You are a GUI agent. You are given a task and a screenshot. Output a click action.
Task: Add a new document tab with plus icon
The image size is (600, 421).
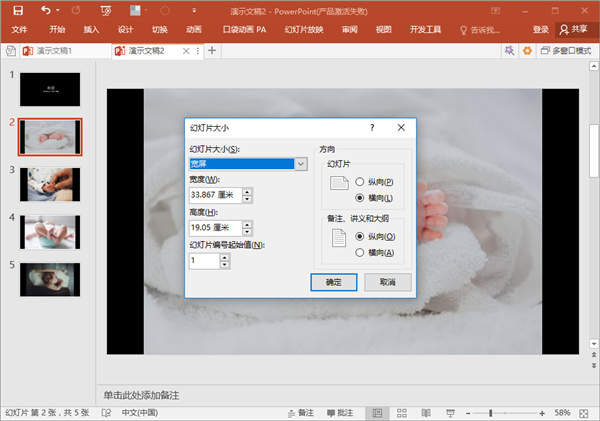[x=212, y=51]
